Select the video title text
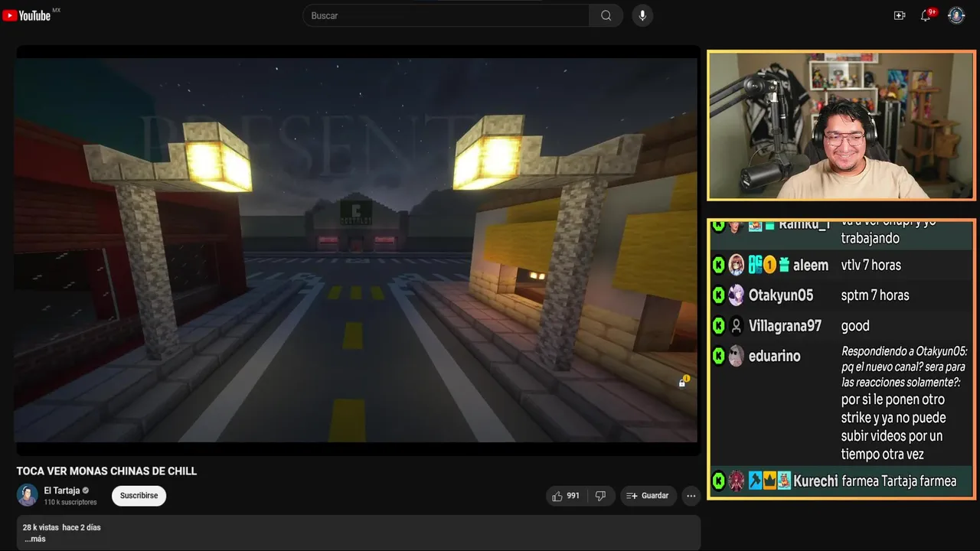 (107, 471)
